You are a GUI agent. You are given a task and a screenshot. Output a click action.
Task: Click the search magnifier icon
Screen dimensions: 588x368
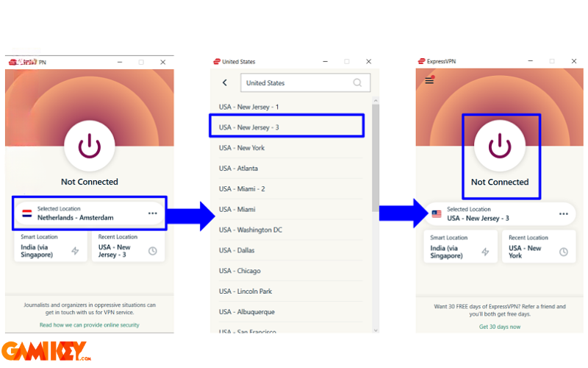[358, 83]
